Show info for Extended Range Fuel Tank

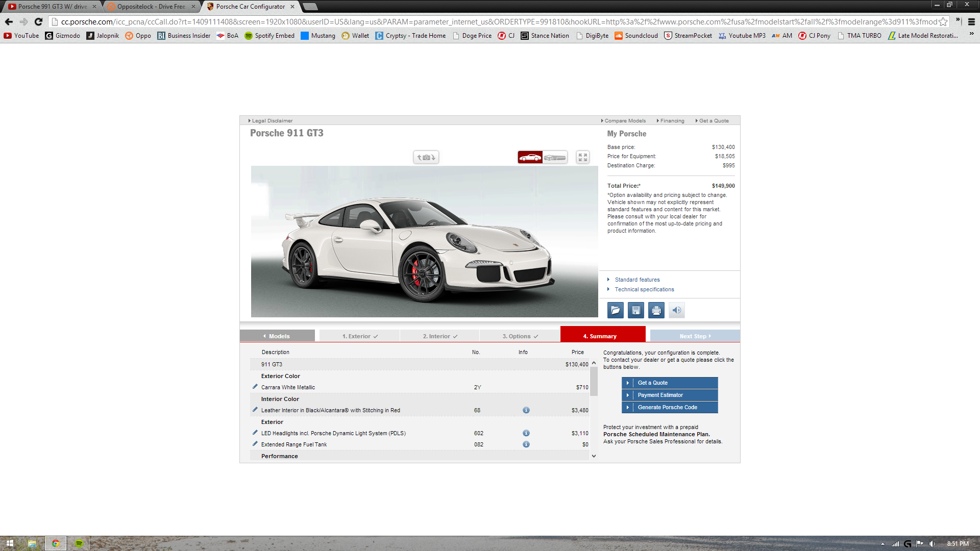tap(526, 444)
